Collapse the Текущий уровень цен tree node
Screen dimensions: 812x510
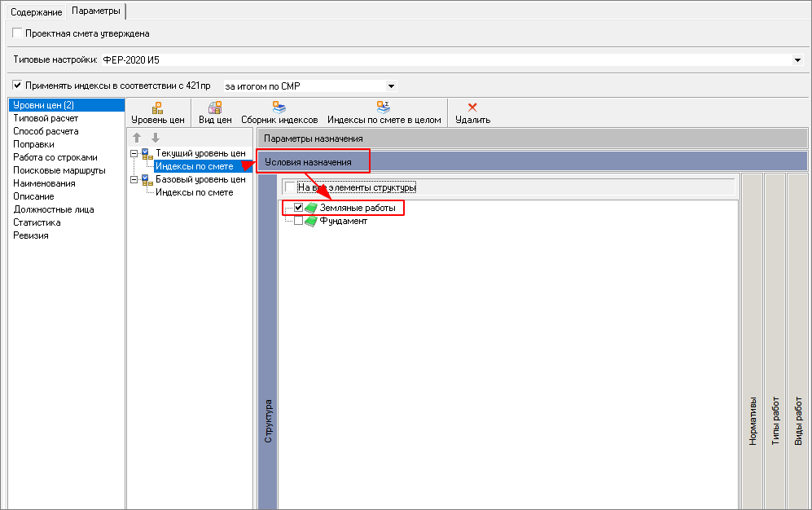click(134, 153)
